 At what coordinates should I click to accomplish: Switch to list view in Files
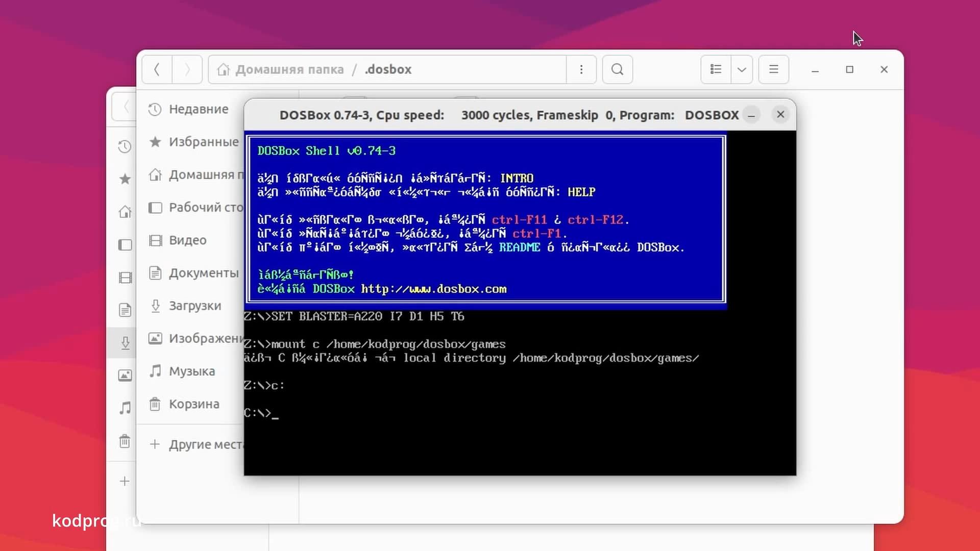[x=716, y=69]
